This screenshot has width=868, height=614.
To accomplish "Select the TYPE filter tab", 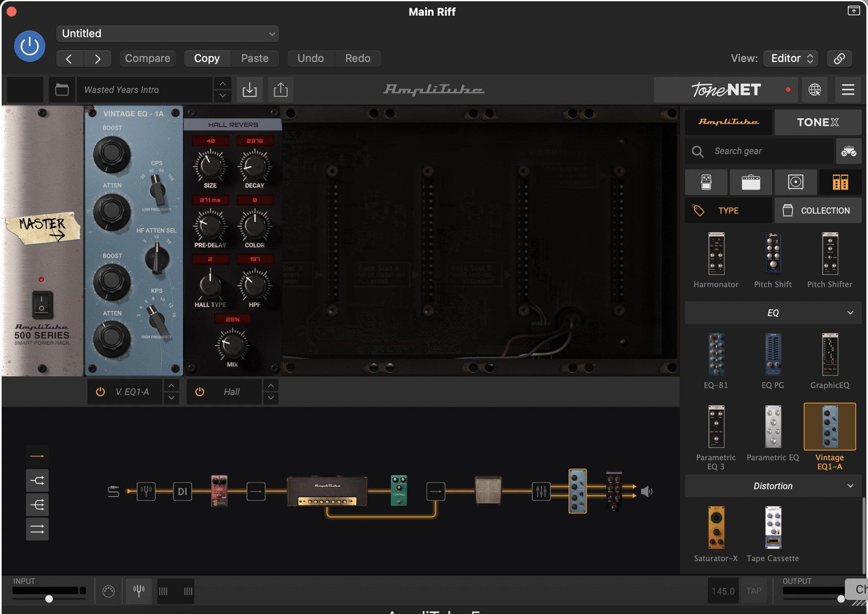I will pyautogui.click(x=728, y=211).
